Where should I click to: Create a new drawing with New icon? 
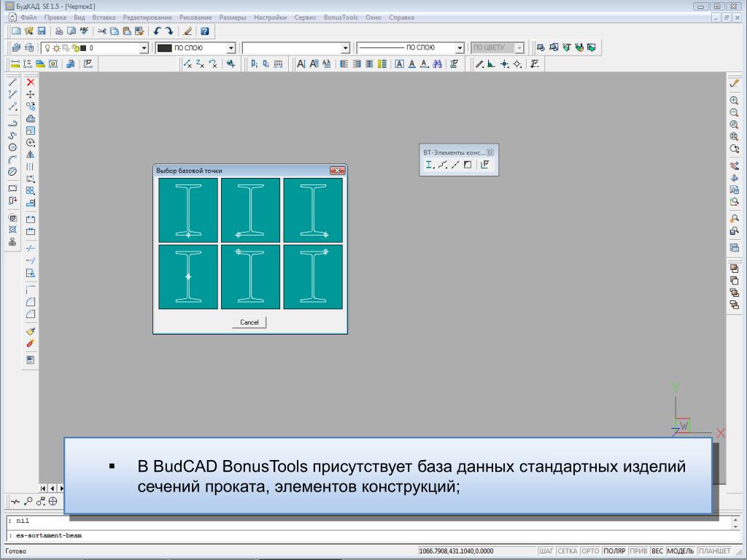pyautogui.click(x=16, y=31)
